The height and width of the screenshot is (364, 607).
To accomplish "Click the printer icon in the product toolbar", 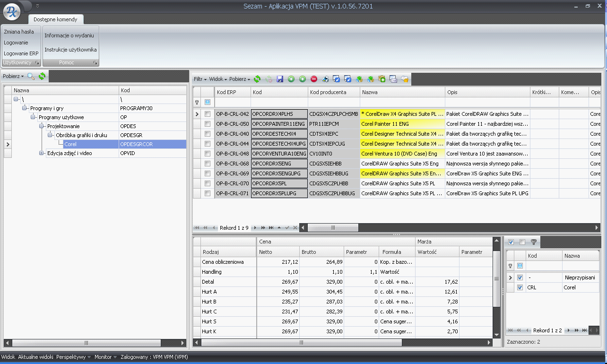I will (x=325, y=79).
